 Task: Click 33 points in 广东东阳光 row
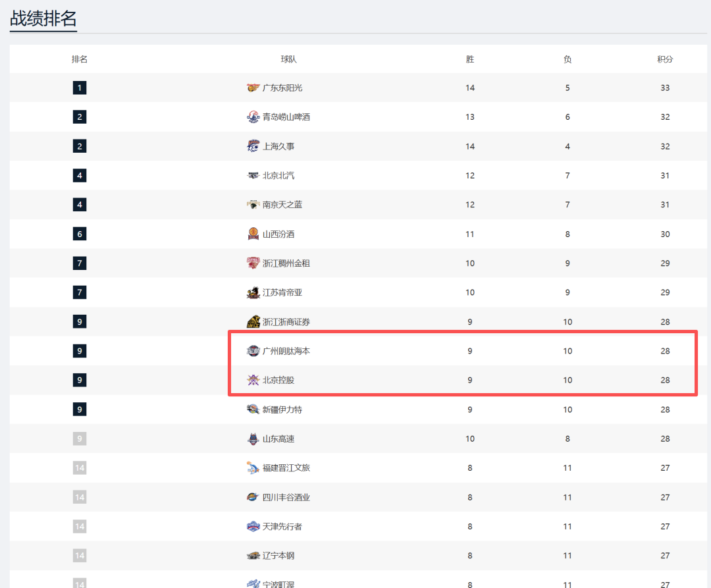coord(665,88)
